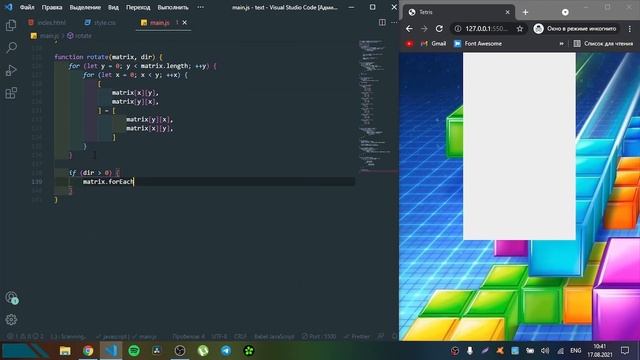View site information icon in address bar
Viewport: 640px width, 360px height.
[x=458, y=29]
